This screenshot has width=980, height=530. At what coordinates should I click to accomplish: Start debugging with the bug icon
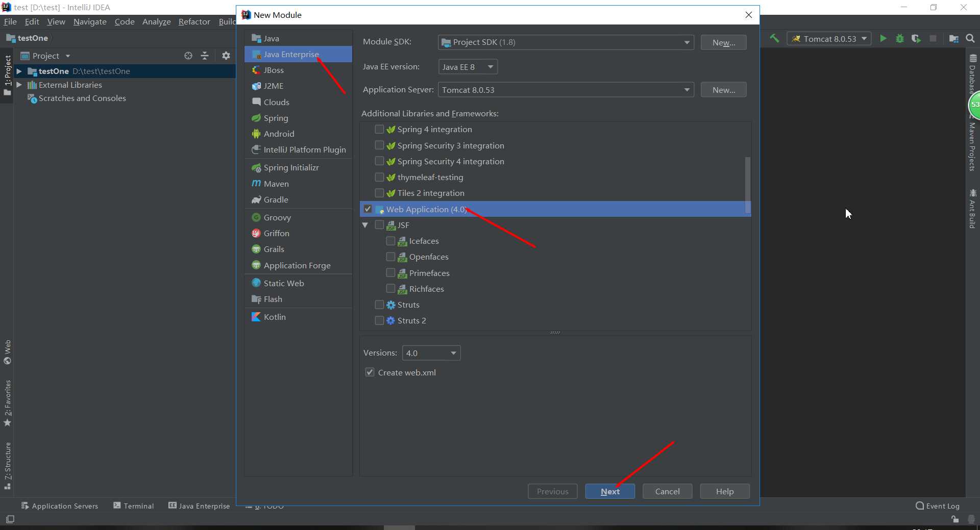click(x=900, y=39)
